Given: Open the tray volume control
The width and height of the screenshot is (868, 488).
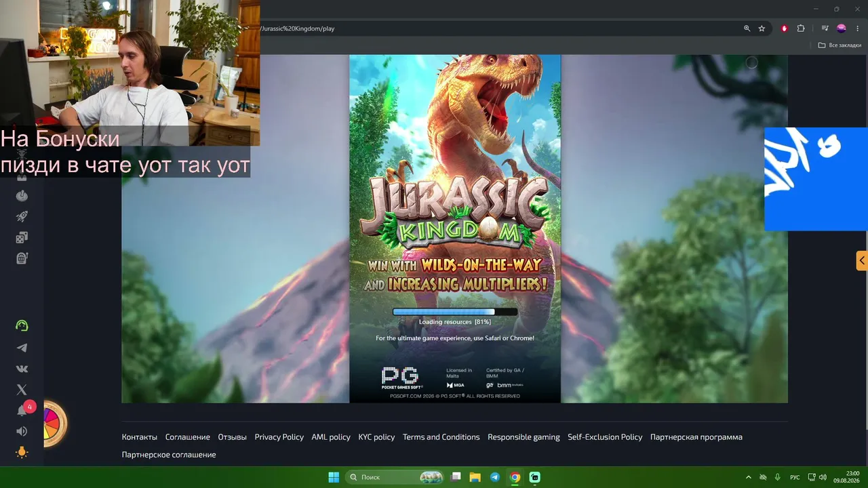Looking at the screenshot, I should click(x=823, y=477).
